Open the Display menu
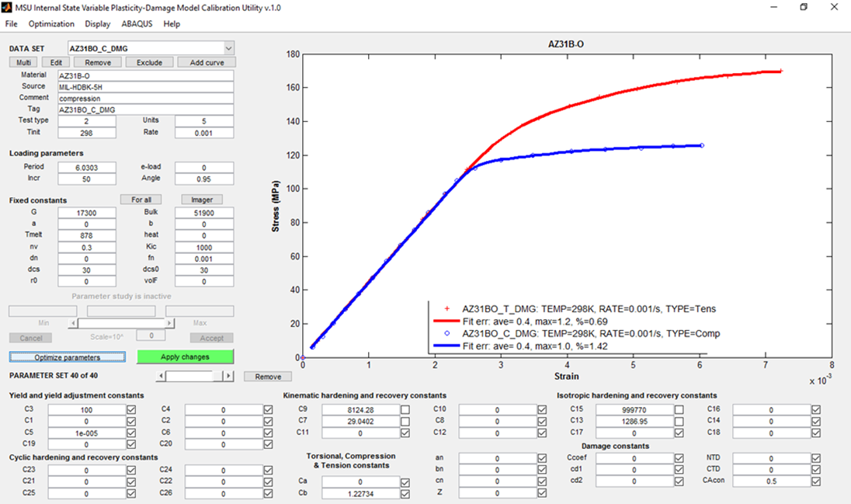The image size is (851, 504). tap(97, 24)
